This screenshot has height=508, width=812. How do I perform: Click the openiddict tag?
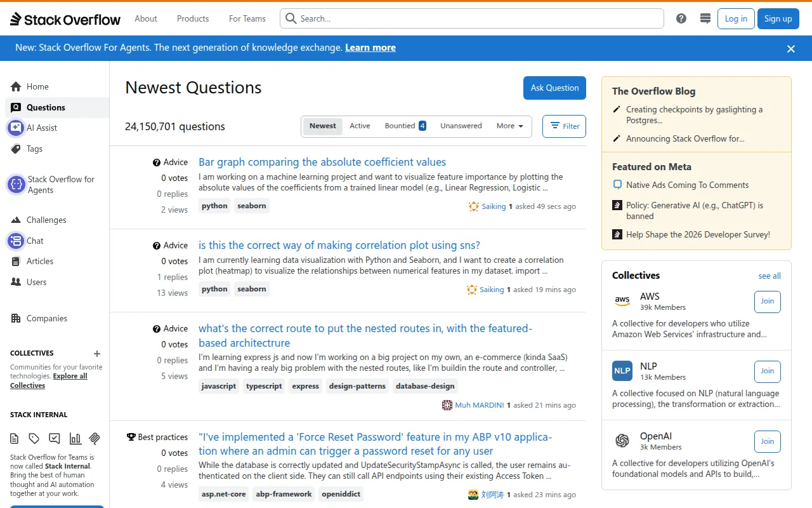click(x=341, y=494)
